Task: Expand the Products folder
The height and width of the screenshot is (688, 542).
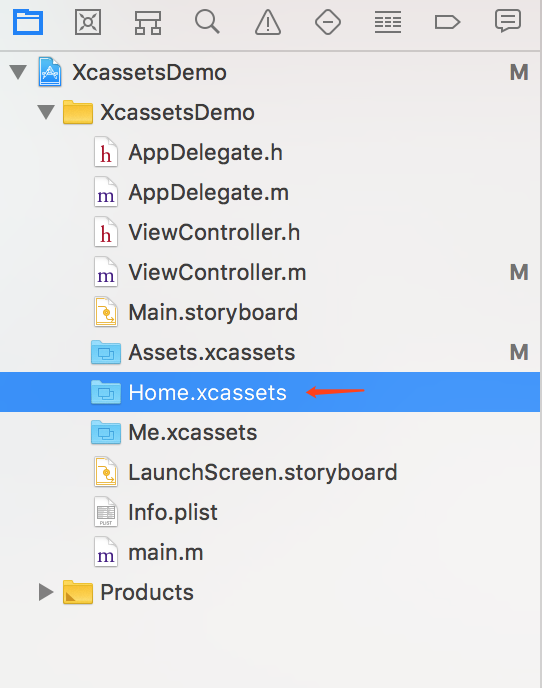Action: (46, 592)
